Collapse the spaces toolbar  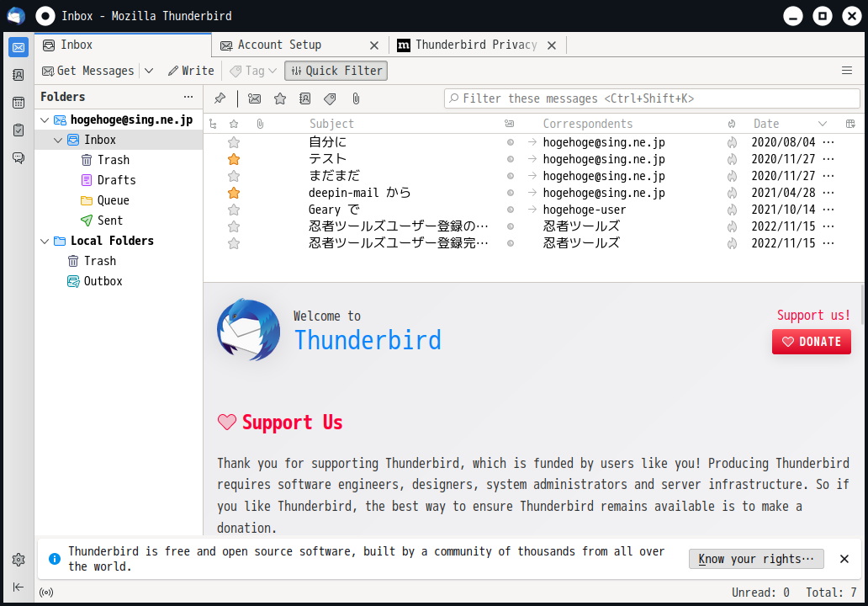19,587
